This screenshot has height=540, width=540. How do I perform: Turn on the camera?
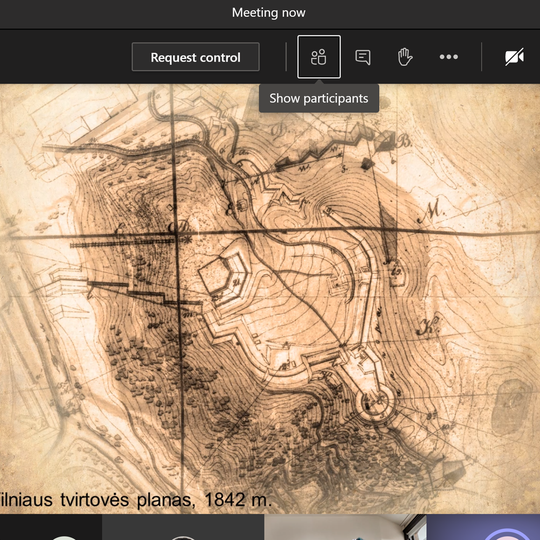[515, 57]
